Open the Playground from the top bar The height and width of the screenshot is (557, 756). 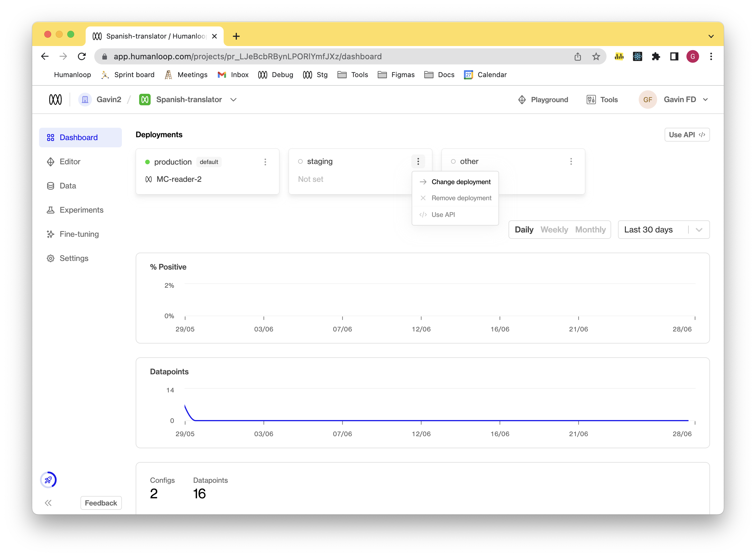pyautogui.click(x=543, y=100)
